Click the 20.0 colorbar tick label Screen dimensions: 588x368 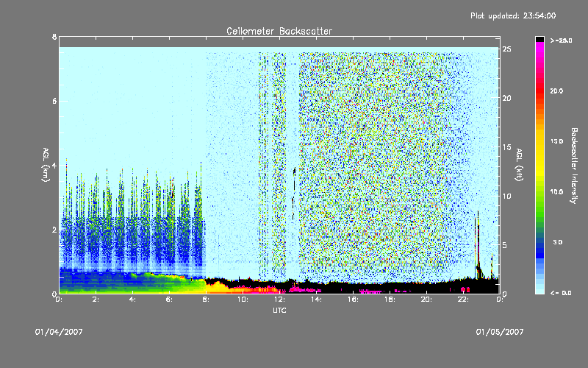point(556,91)
